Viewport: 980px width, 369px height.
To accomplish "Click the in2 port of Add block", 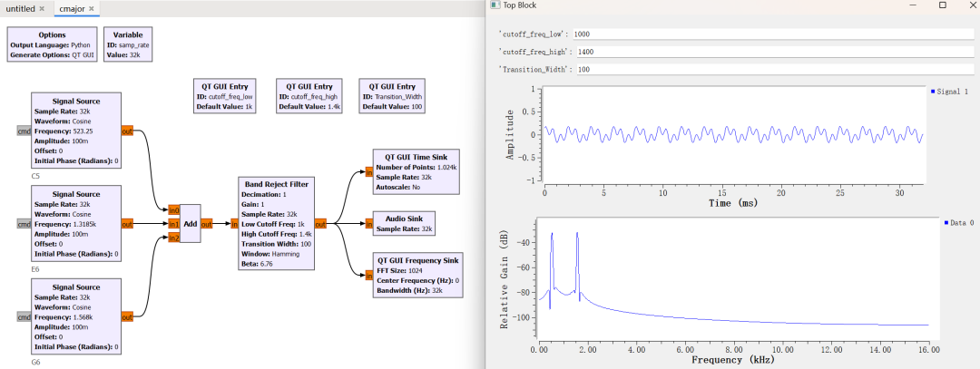I will click(x=173, y=238).
